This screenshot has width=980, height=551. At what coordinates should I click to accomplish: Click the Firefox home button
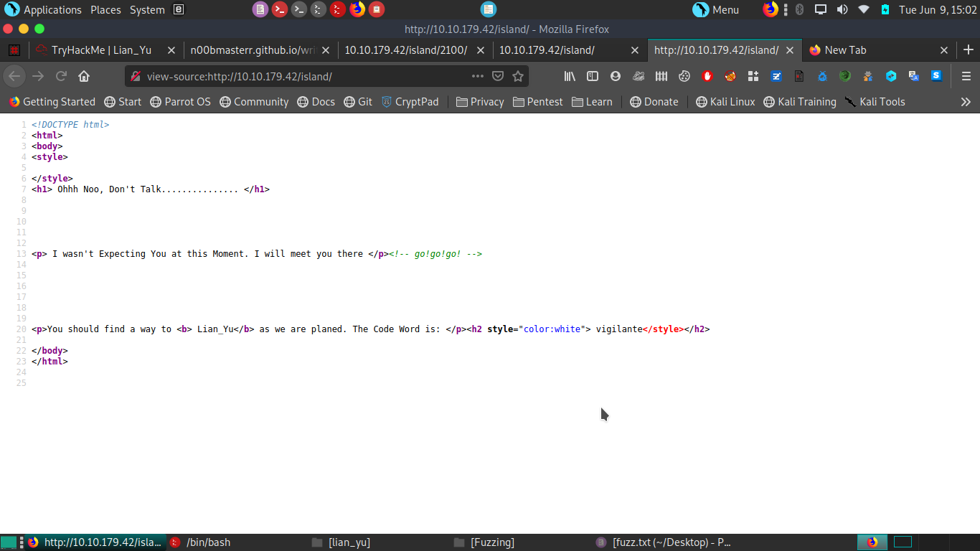(x=84, y=76)
